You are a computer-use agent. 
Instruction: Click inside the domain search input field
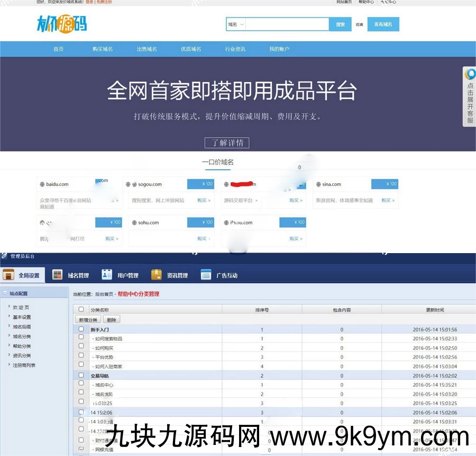coord(287,24)
